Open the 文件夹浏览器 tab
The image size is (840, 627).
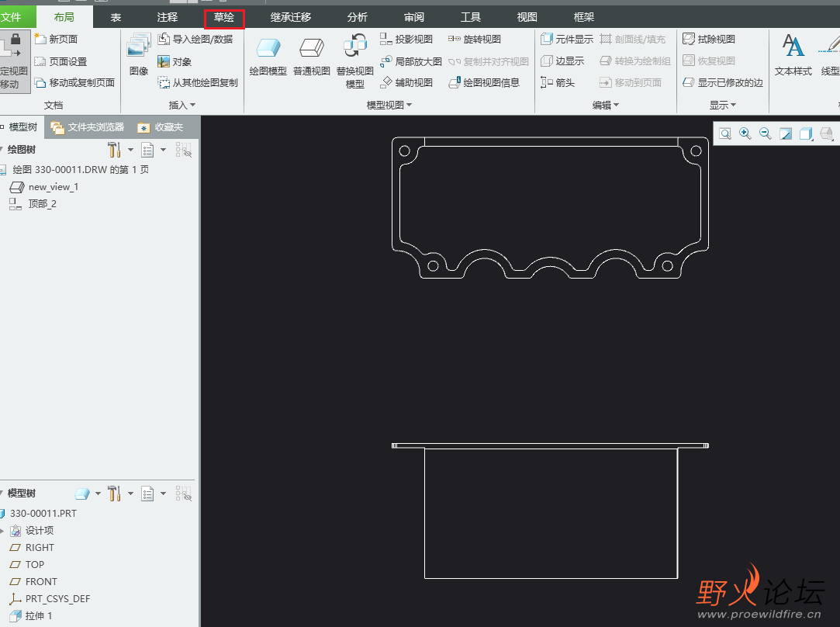click(88, 127)
